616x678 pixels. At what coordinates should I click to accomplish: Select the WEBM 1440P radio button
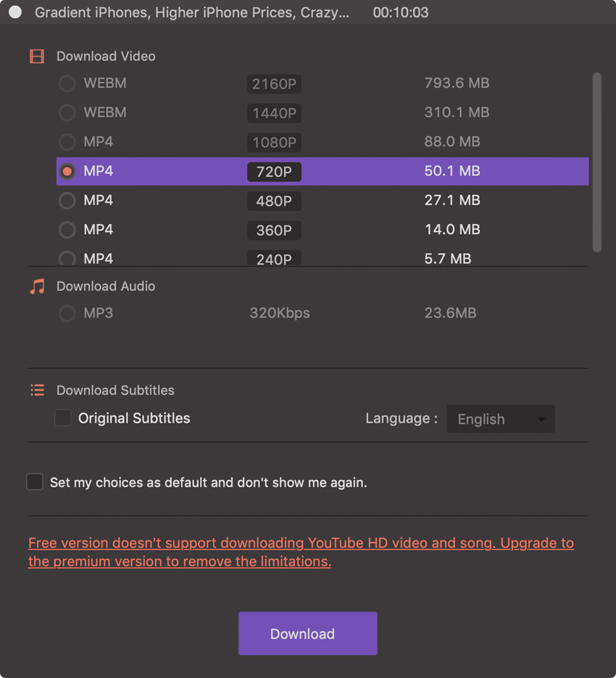(x=67, y=113)
